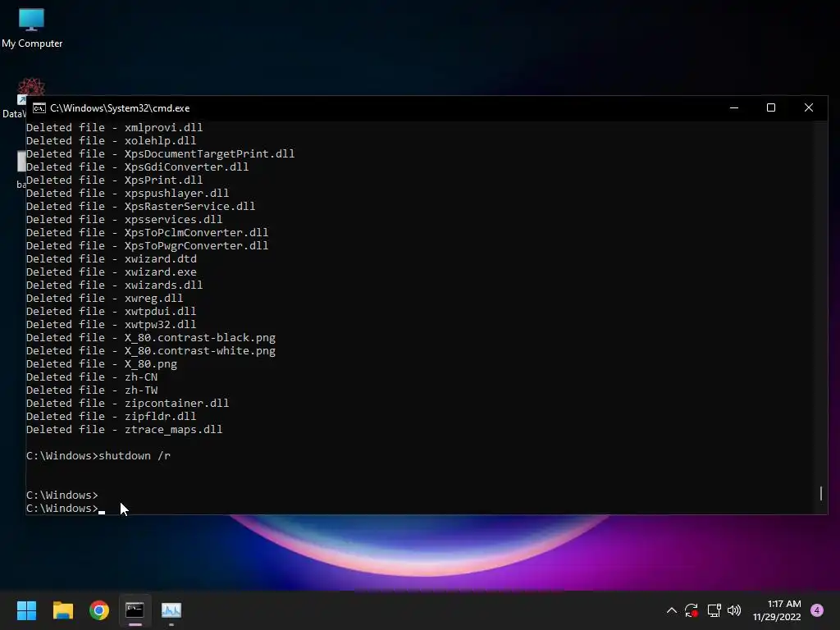Click the 'XpsDocumentTargetPrint.dll' output line
The width and height of the screenshot is (840, 630).
coord(160,153)
